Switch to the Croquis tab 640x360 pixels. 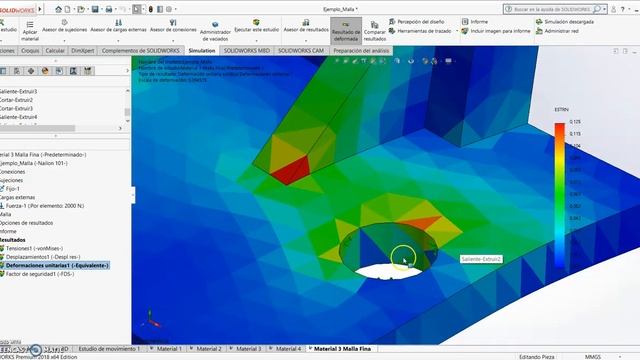pyautogui.click(x=30, y=51)
